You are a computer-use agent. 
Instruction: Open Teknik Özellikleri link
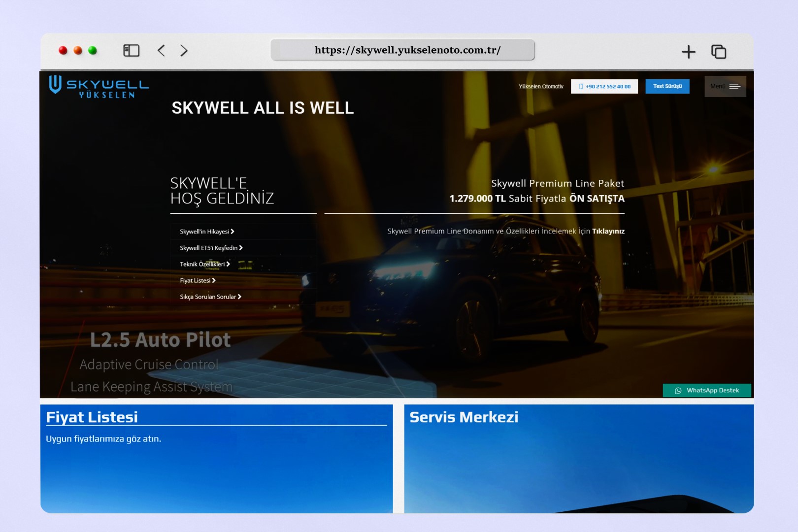tap(205, 264)
